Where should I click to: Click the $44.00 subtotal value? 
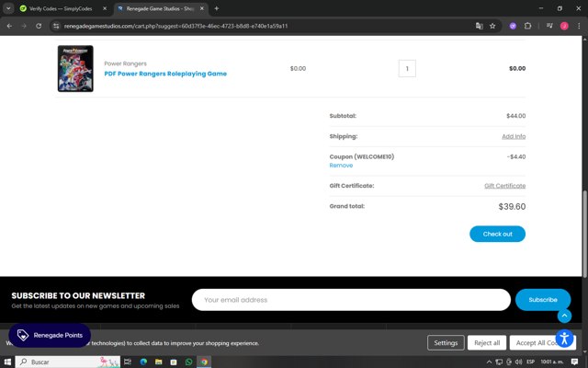[516, 116]
